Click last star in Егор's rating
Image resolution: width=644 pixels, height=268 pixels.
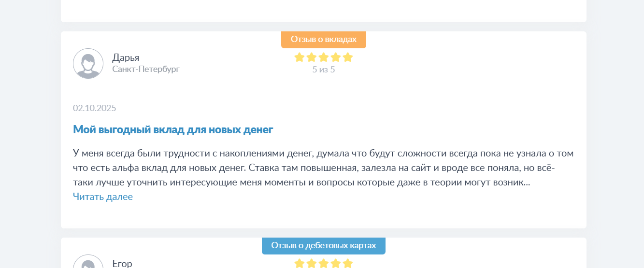pyautogui.click(x=348, y=264)
